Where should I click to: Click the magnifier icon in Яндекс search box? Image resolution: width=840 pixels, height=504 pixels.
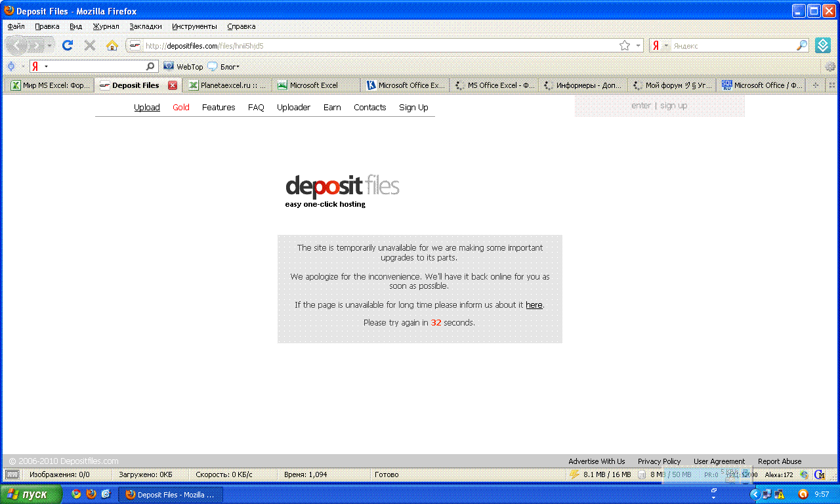[802, 45]
